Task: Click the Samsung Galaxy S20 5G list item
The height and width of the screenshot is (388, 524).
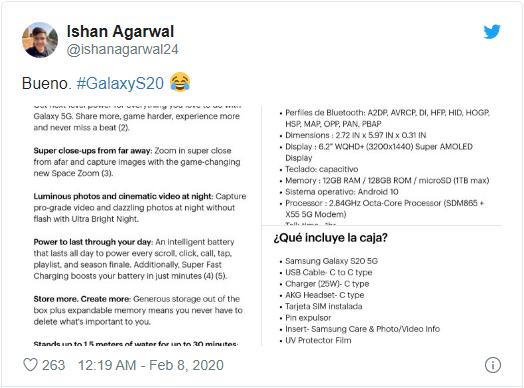Action: tap(331, 261)
